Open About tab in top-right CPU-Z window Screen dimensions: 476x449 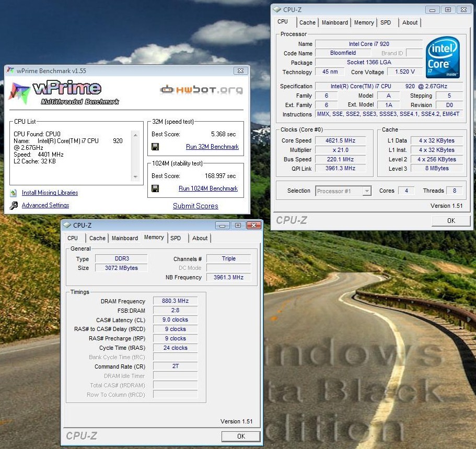point(410,22)
